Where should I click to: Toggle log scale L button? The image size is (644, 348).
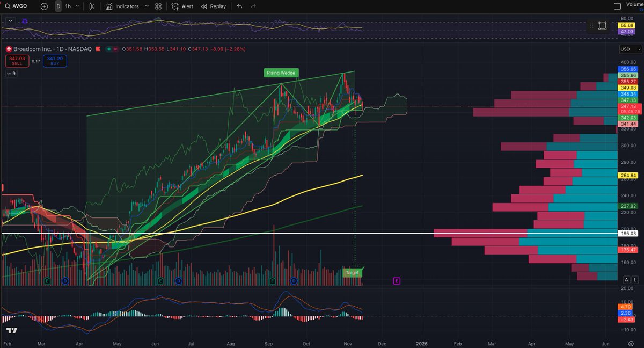[635, 280]
